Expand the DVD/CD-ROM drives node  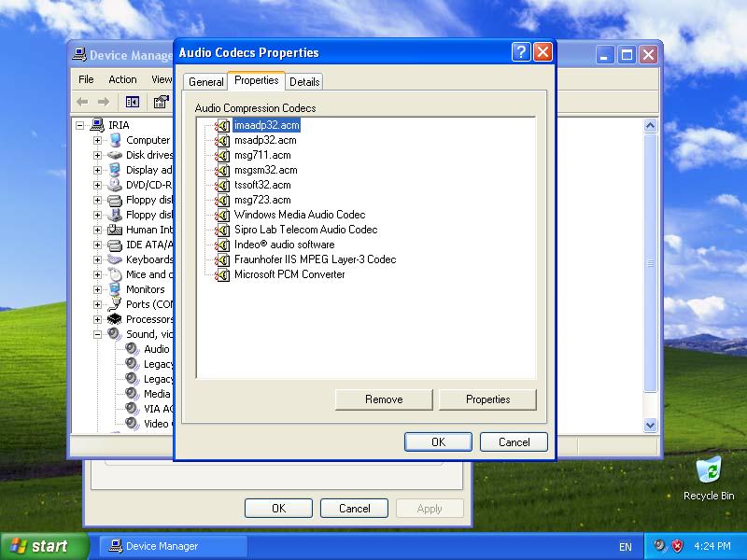[97, 185]
